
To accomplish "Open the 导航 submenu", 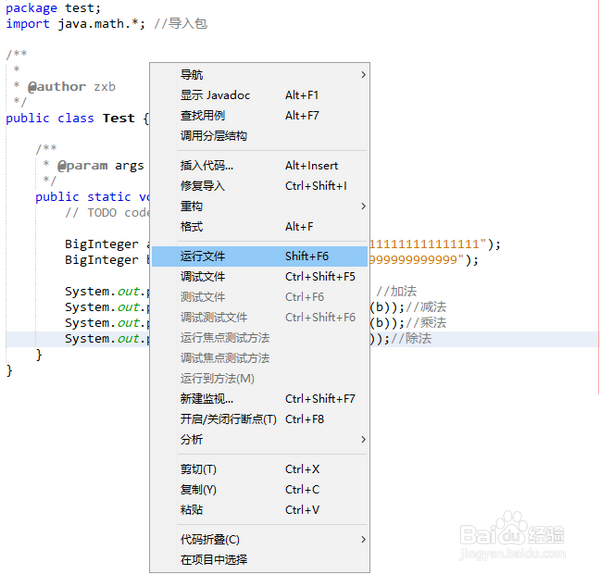I will click(260, 75).
